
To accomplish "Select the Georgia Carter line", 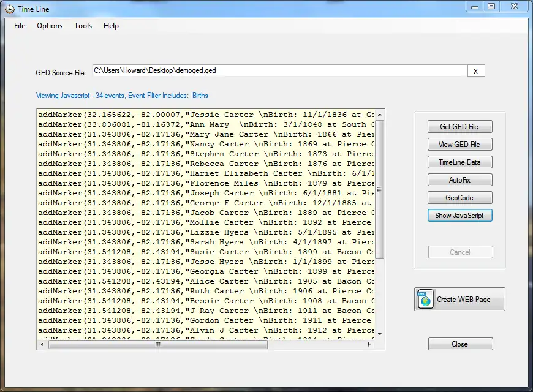I will (206, 272).
